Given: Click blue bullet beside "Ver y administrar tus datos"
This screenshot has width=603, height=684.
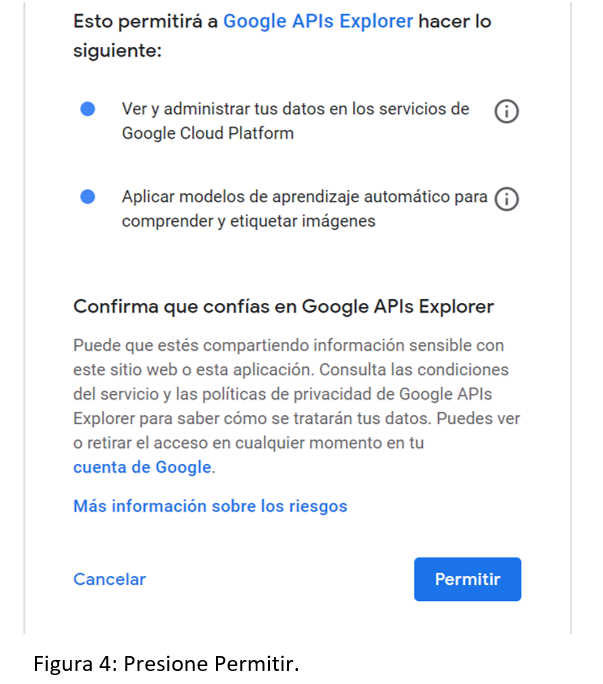Looking at the screenshot, I should click(x=88, y=109).
